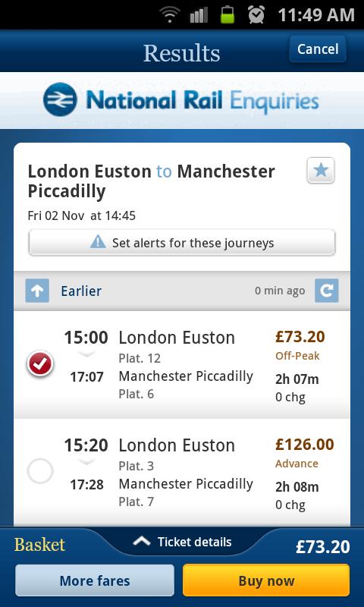The height and width of the screenshot is (607, 364).
Task: Tap the alarm clock status icon
Action: pos(256,14)
